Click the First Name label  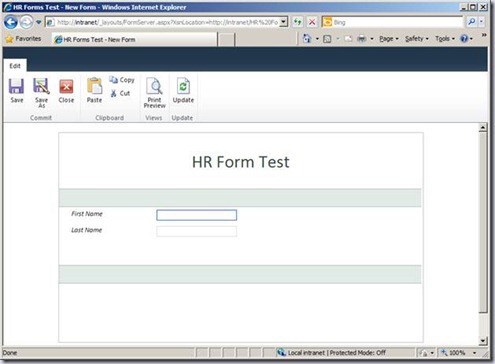(87, 214)
